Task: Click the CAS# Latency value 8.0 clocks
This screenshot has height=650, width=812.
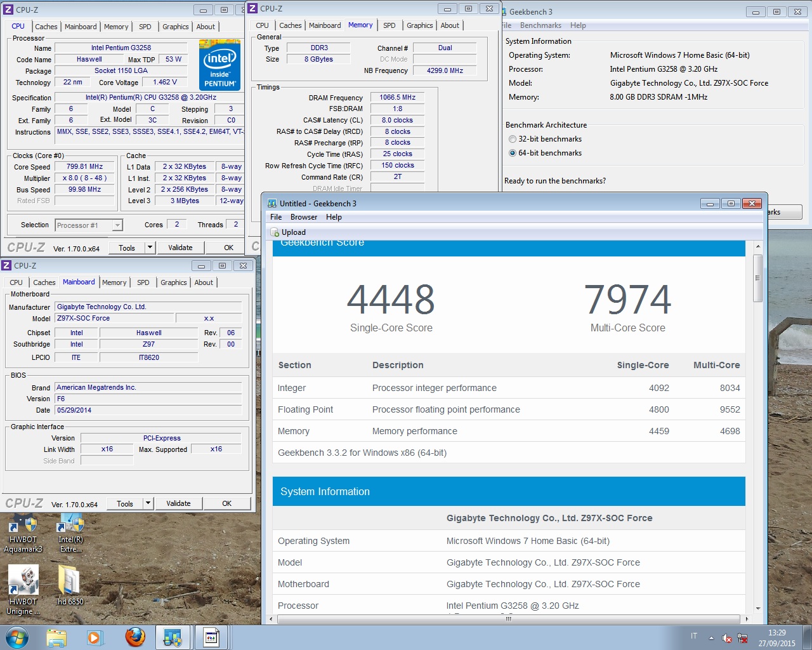Action: click(x=397, y=120)
